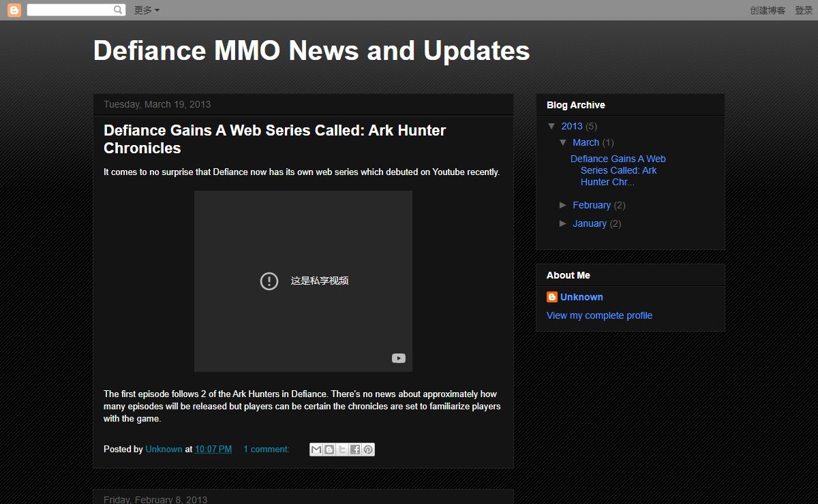Viewport: 818px width, 504px height.
Task: Share post to Pinterest icon
Action: 368,450
